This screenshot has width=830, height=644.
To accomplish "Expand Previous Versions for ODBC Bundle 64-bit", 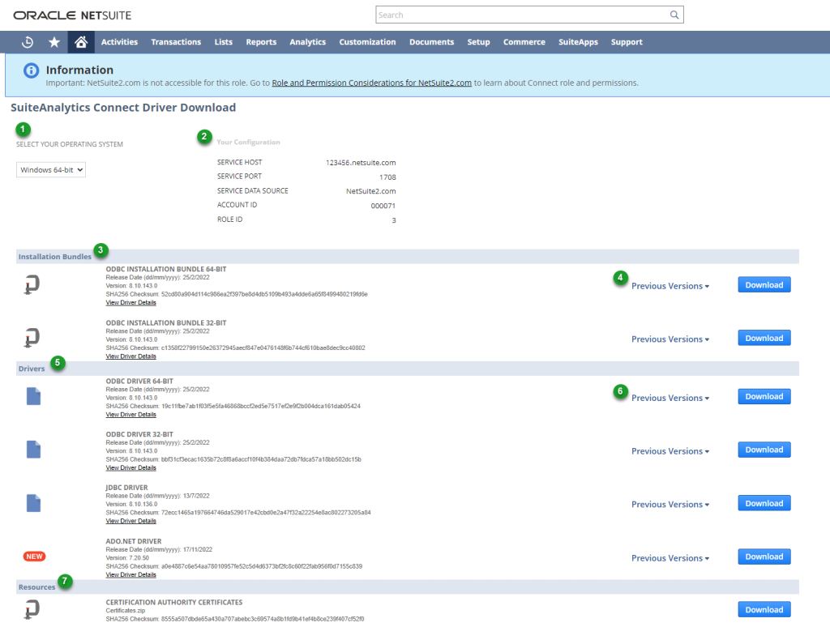I will 670,286.
